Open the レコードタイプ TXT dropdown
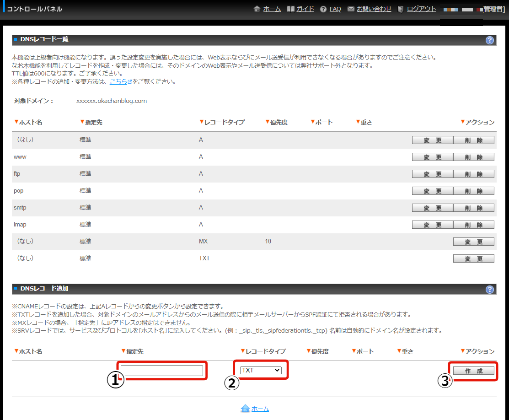 (x=261, y=370)
